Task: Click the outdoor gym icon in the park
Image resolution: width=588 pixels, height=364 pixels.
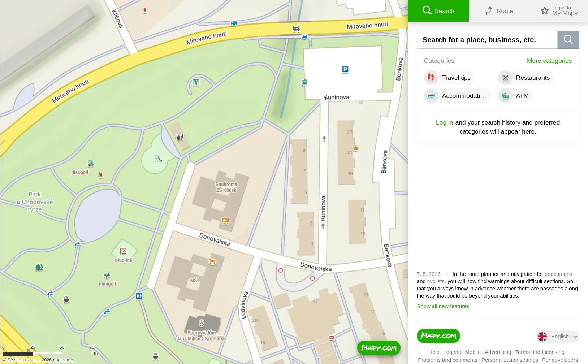Action: (x=196, y=82)
